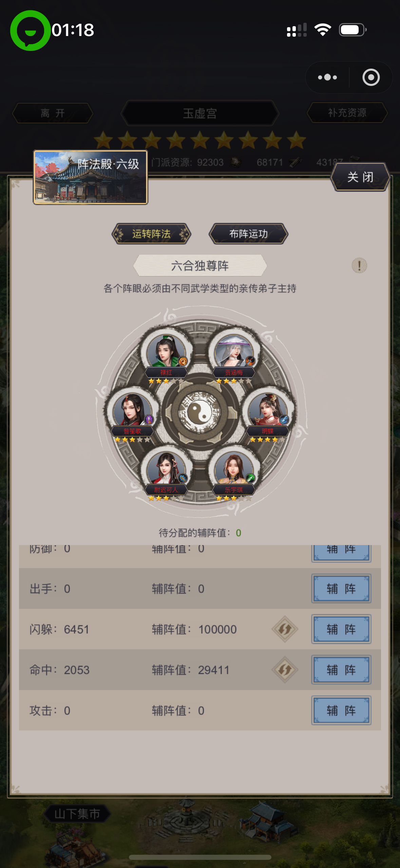The height and width of the screenshot is (868, 400).
Task: Click 辅阵 button in 命中 row
Action: (x=341, y=670)
